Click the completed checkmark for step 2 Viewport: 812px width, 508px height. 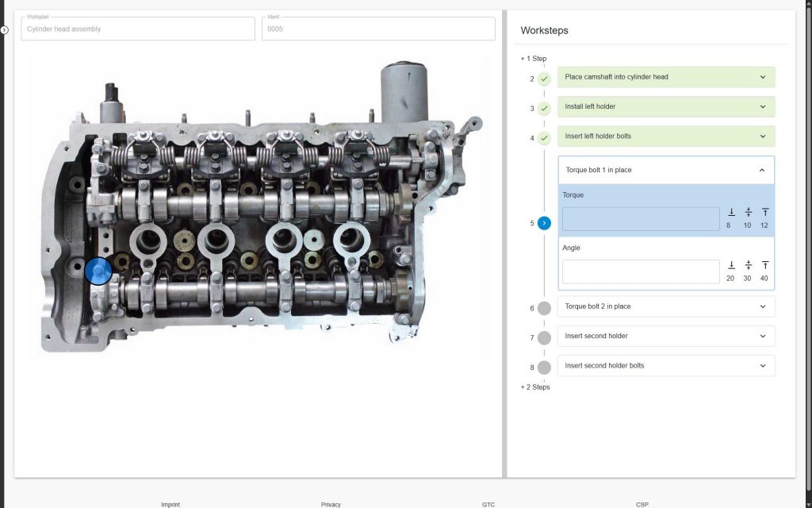(x=544, y=79)
